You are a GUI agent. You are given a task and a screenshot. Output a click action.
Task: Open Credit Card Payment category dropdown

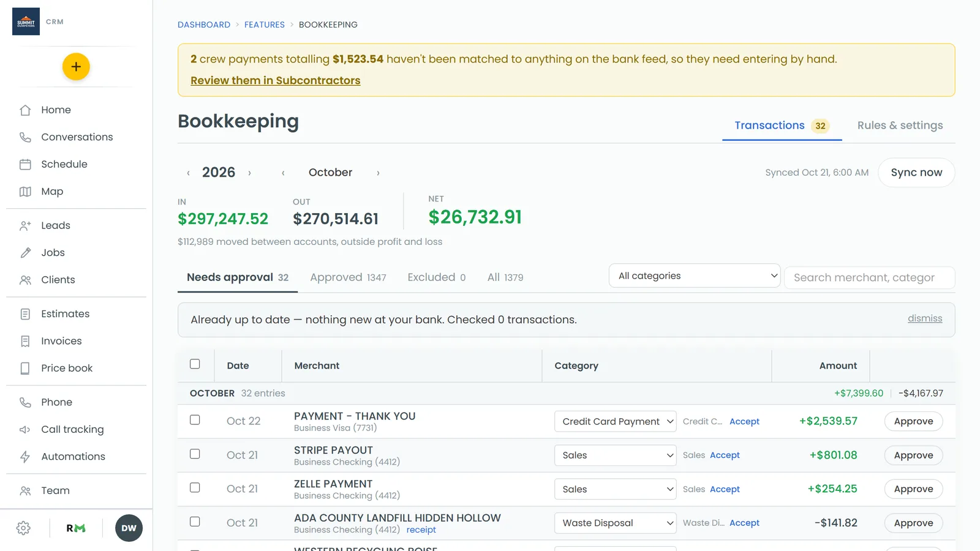pos(616,421)
